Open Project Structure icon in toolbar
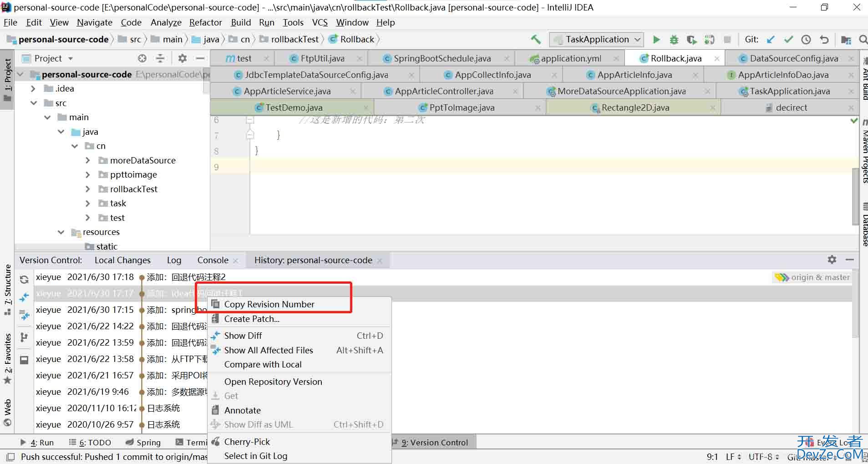Screen dimensions: 868x464 click(x=846, y=40)
